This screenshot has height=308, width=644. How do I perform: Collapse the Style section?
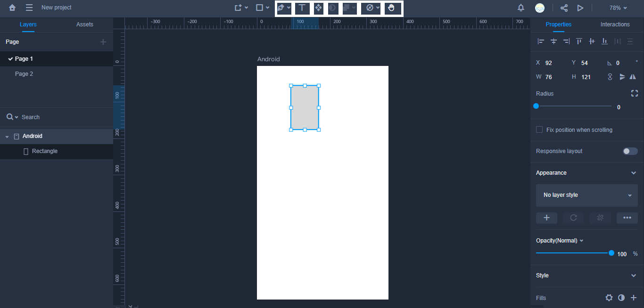coord(634,276)
